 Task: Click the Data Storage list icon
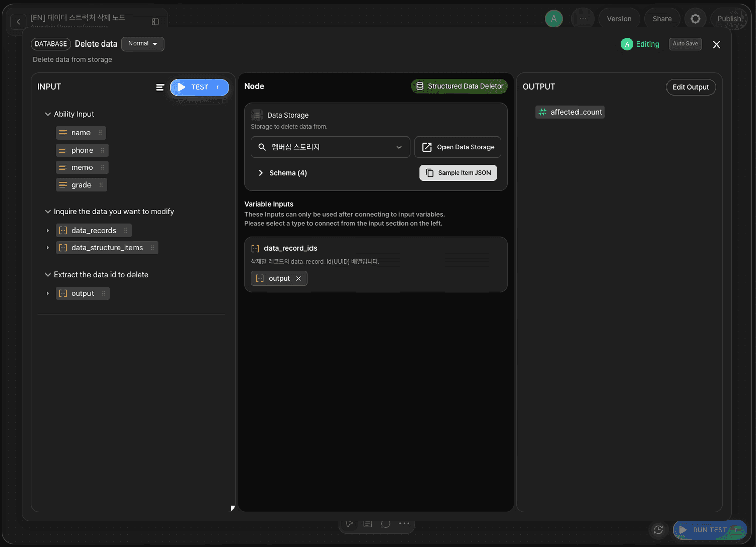257,115
